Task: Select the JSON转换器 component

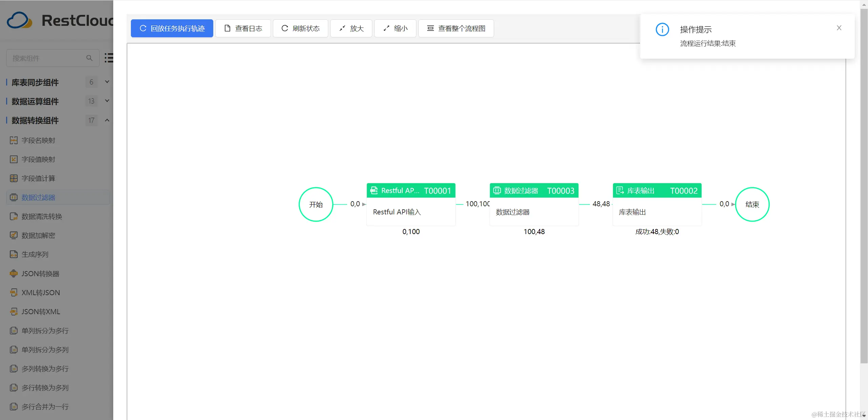Action: pyautogui.click(x=40, y=273)
